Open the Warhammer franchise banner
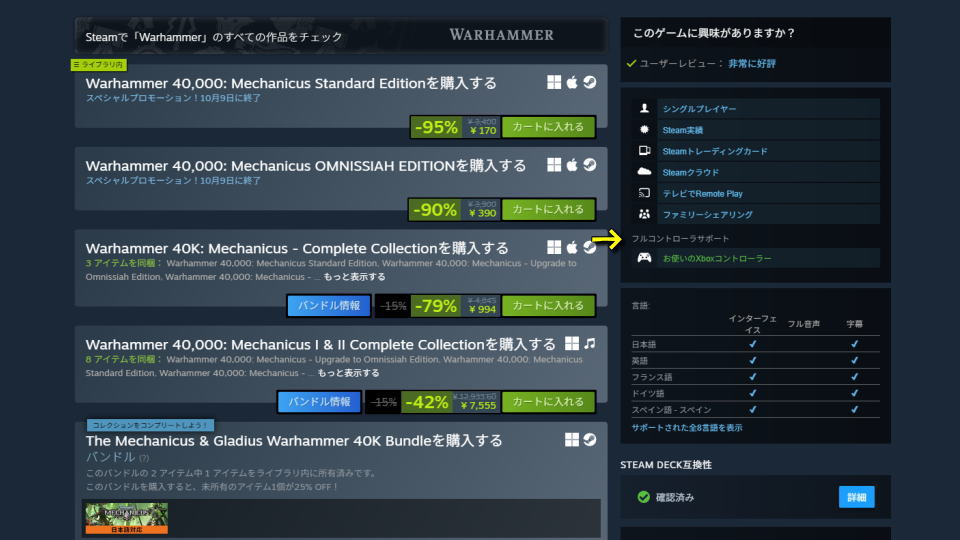Screen dimensions: 960x540 pyautogui.click(x=340, y=36)
